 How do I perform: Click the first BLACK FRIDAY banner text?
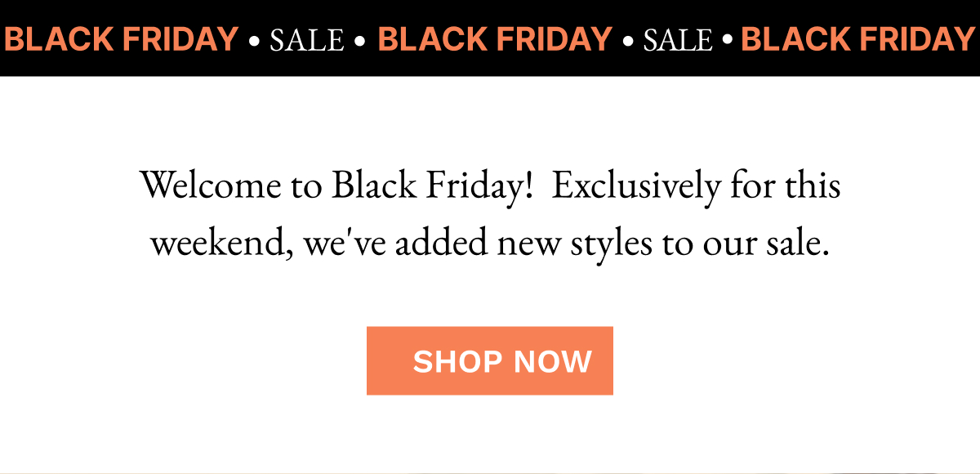coord(121,38)
